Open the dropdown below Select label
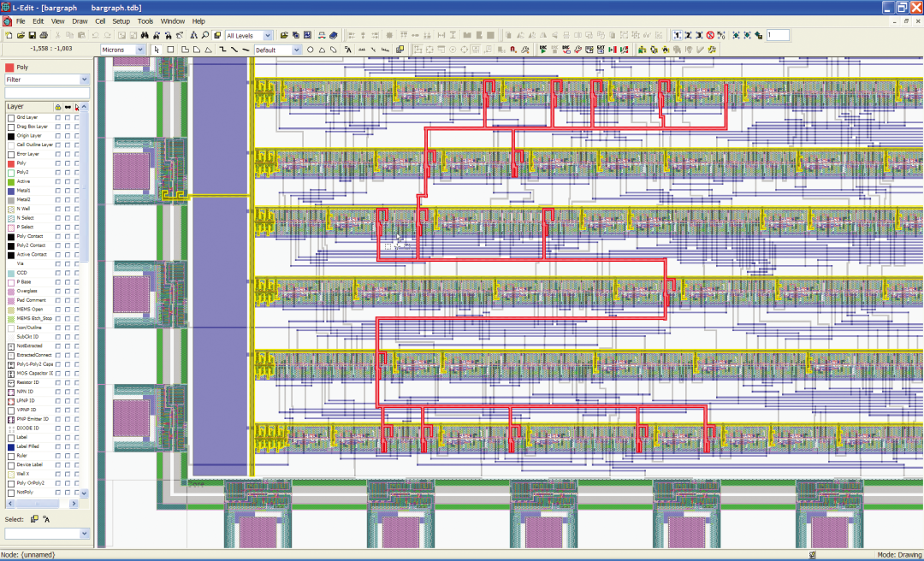This screenshot has width=924, height=561. [84, 534]
